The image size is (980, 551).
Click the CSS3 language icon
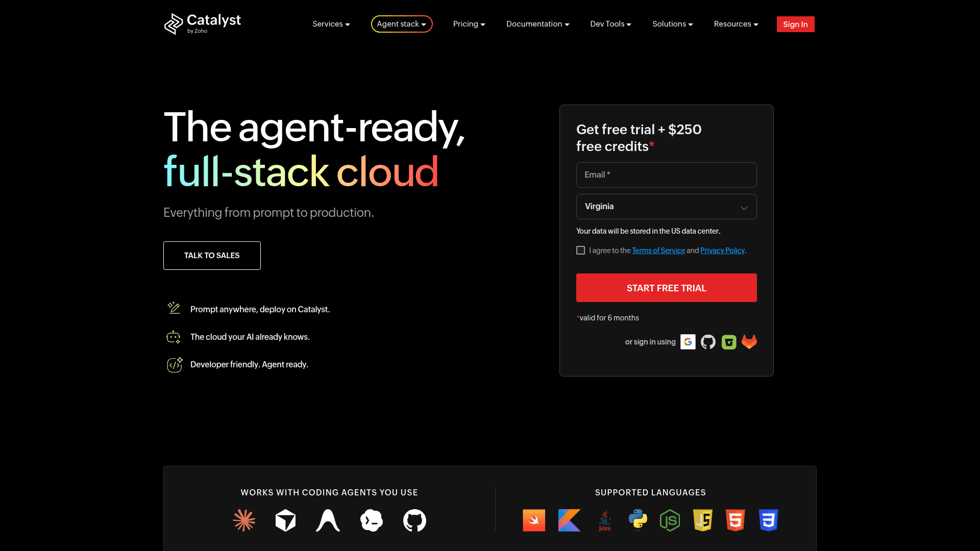pos(768,520)
